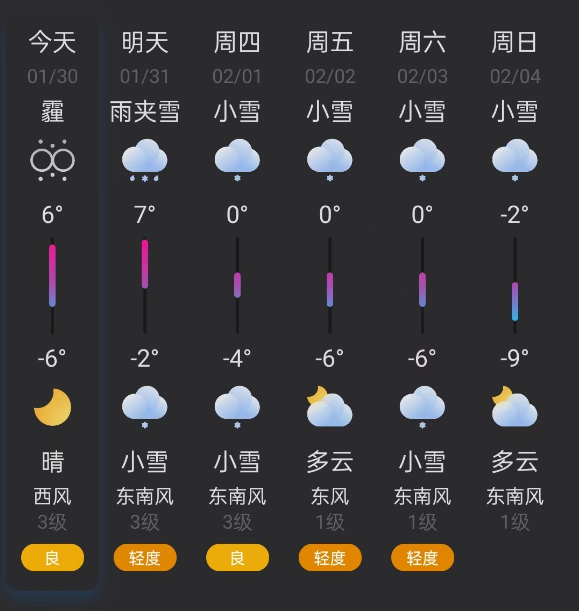
Task: Click Thursday's daytime light snow icon
Action: coord(237,160)
